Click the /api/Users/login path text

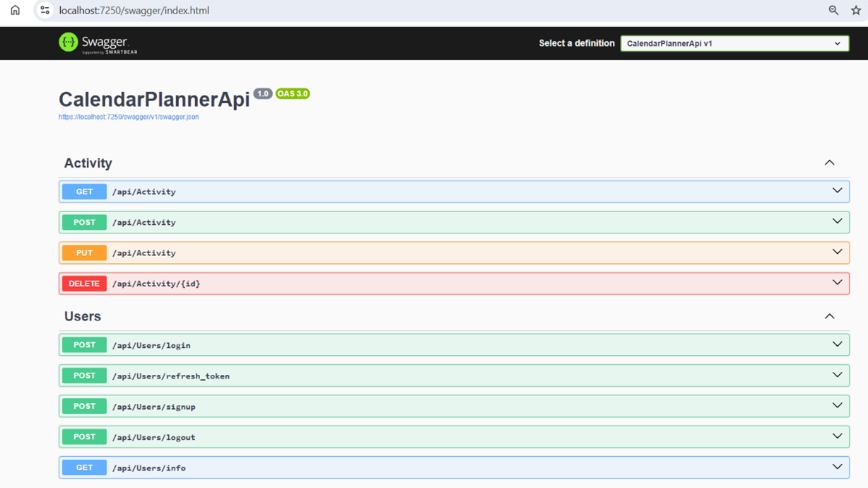tap(151, 346)
